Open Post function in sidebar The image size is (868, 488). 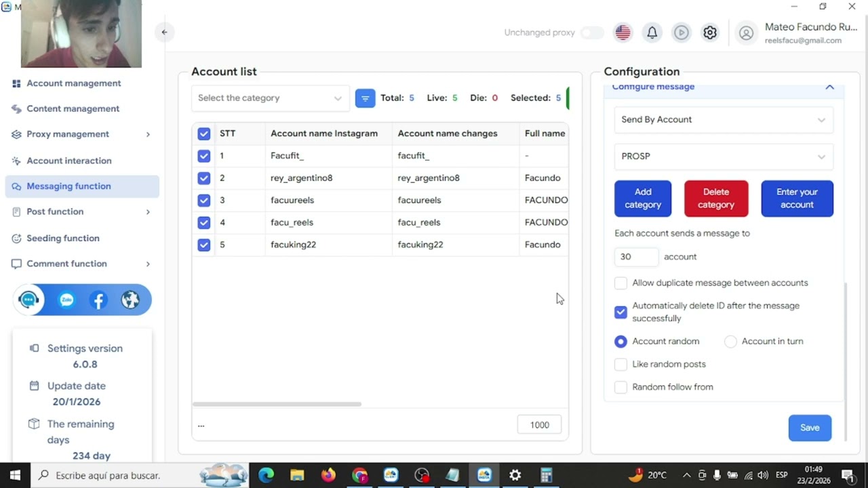click(55, 211)
